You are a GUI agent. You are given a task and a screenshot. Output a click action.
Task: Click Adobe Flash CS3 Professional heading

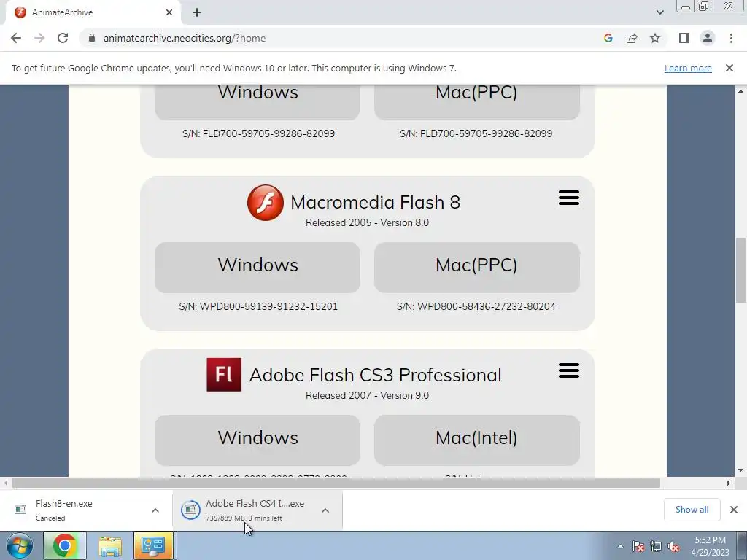pyautogui.click(x=376, y=376)
